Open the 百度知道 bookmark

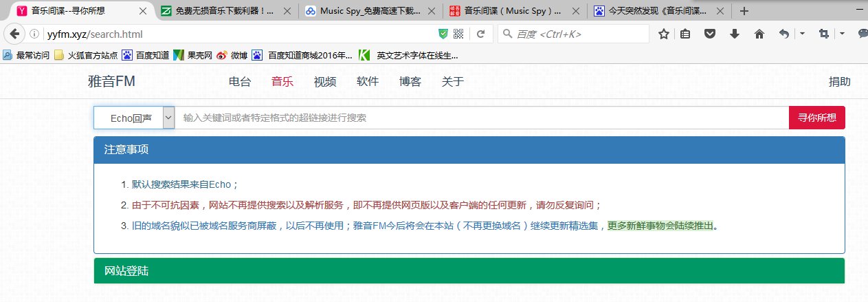pyautogui.click(x=146, y=55)
